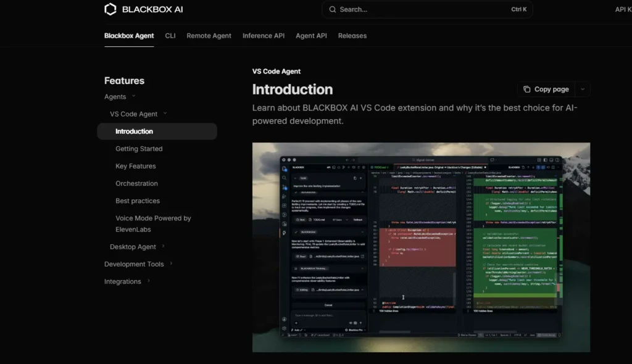This screenshot has width=632, height=364.
Task: Click the VS Code Agent sidebar label
Action: point(133,114)
